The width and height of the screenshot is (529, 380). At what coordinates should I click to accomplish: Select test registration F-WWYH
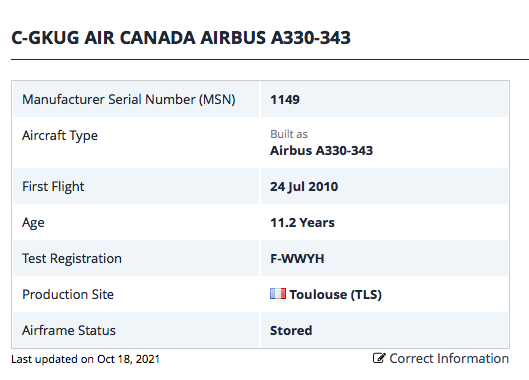297,259
